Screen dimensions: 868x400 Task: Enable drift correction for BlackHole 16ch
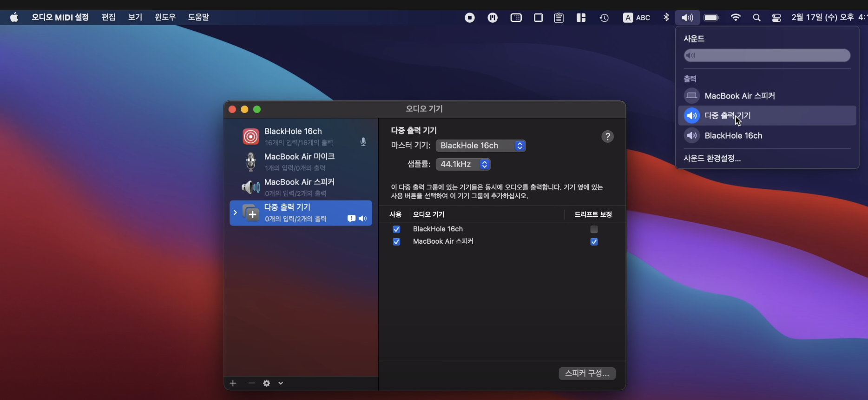pos(594,229)
